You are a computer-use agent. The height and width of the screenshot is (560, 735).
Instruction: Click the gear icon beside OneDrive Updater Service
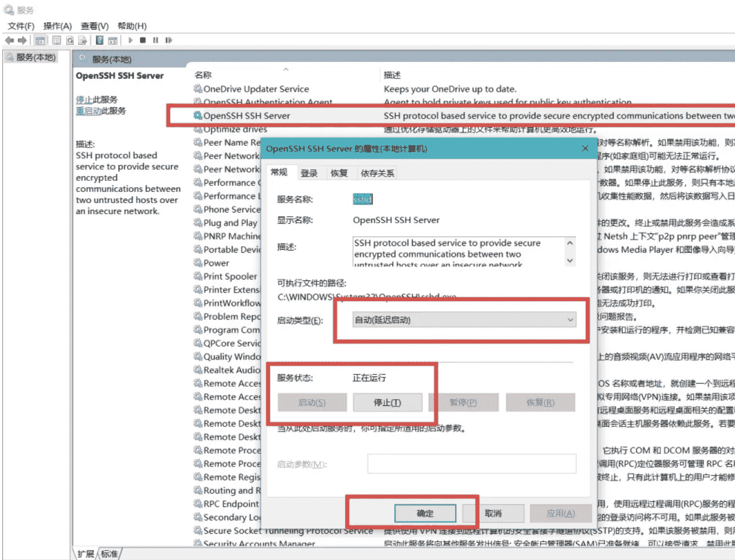point(198,89)
